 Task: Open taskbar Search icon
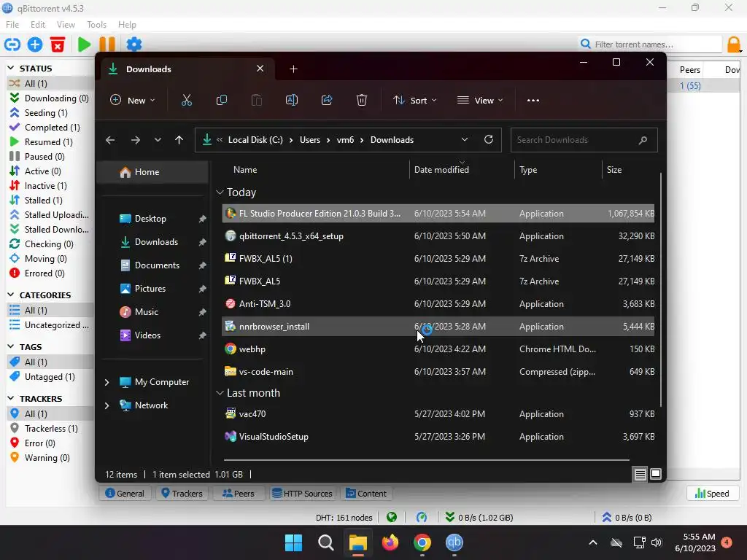coord(326,542)
